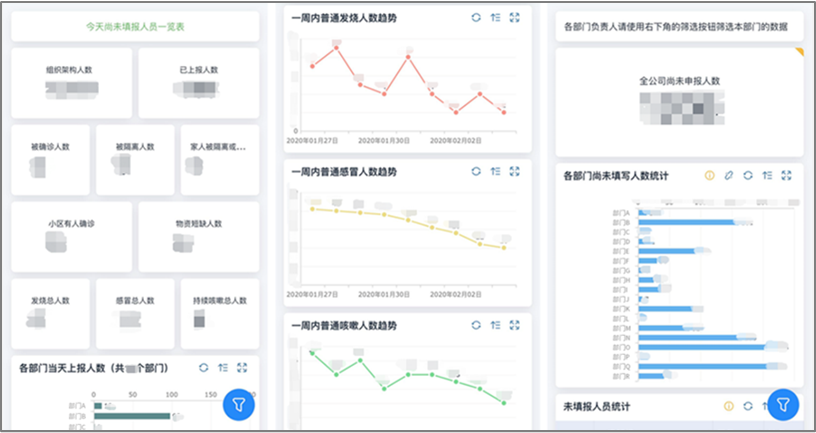Refresh the 一周内普通发烧人数趋势 chart
This screenshot has width=816, height=433.
click(476, 18)
